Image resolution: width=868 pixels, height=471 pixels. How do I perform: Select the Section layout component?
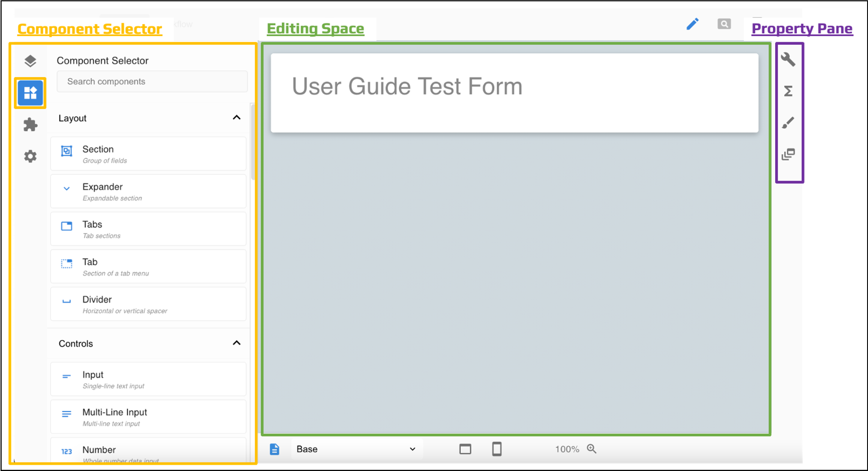148,154
